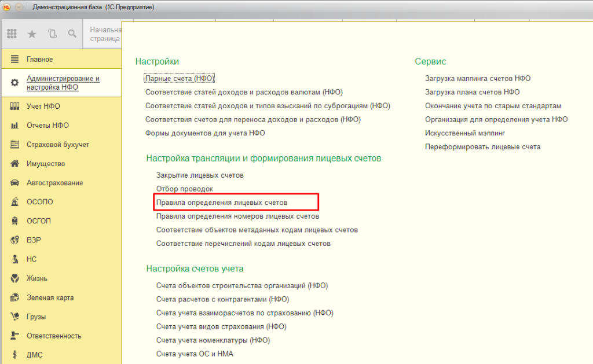Click the heart icon for Жизнь
The width and height of the screenshot is (593, 364).
[x=15, y=278]
